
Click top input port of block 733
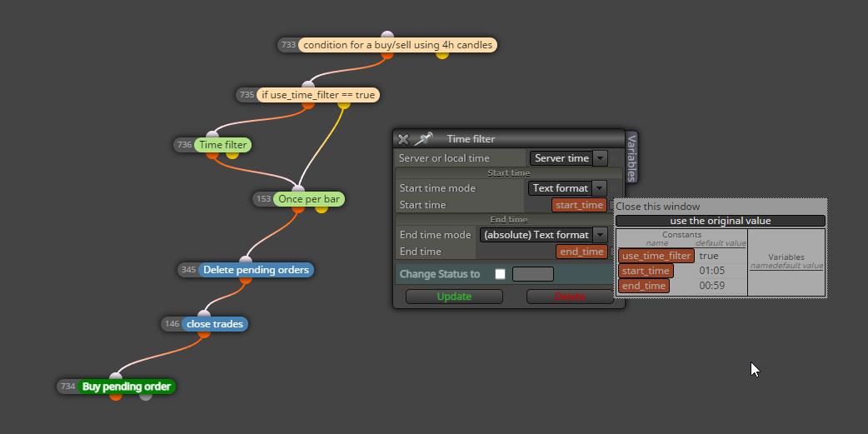click(387, 36)
